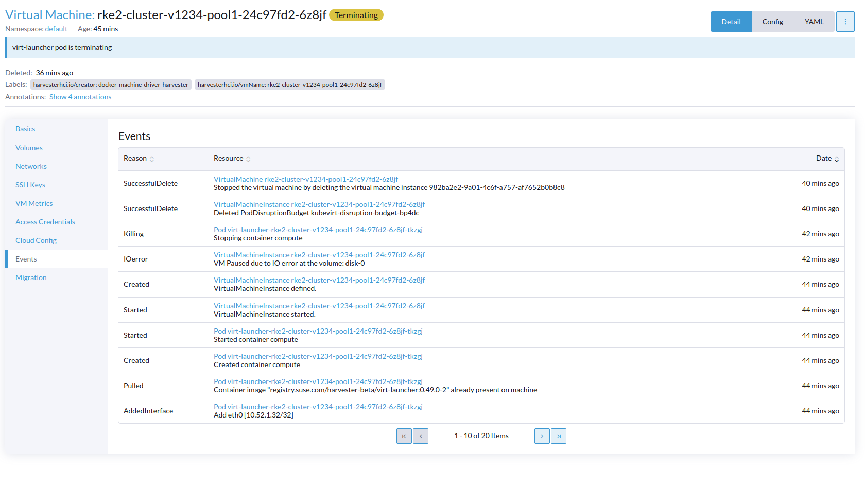The image size is (865, 504).
Task: Open the SSH Keys section
Action: click(x=30, y=184)
